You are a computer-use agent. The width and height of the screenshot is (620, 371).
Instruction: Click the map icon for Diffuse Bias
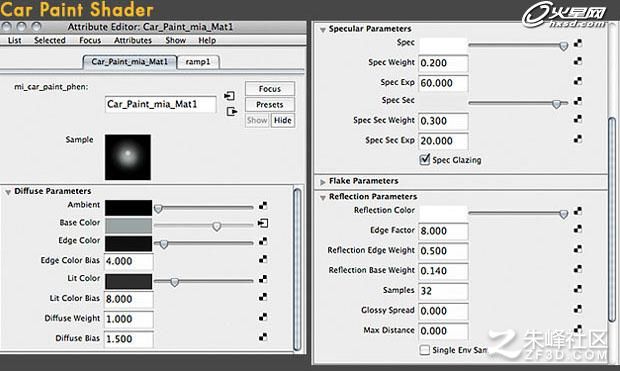263,337
